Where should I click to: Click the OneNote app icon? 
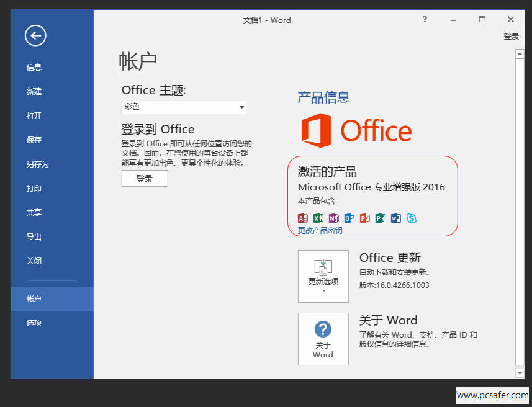(334, 218)
